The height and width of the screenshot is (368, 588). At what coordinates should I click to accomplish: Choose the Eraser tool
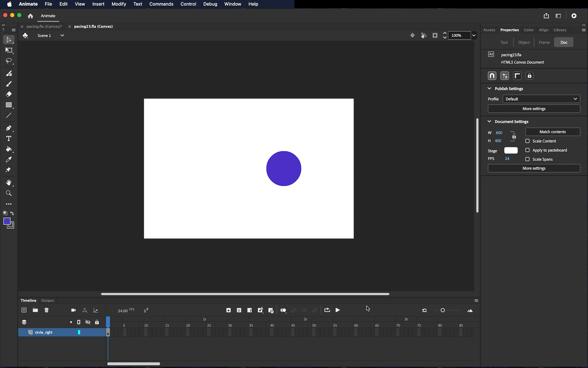coord(9,94)
